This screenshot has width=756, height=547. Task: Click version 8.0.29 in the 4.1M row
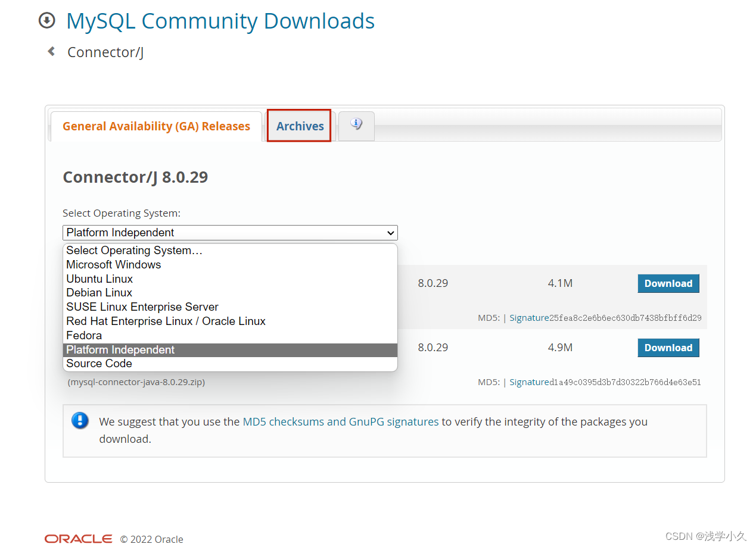(x=433, y=283)
